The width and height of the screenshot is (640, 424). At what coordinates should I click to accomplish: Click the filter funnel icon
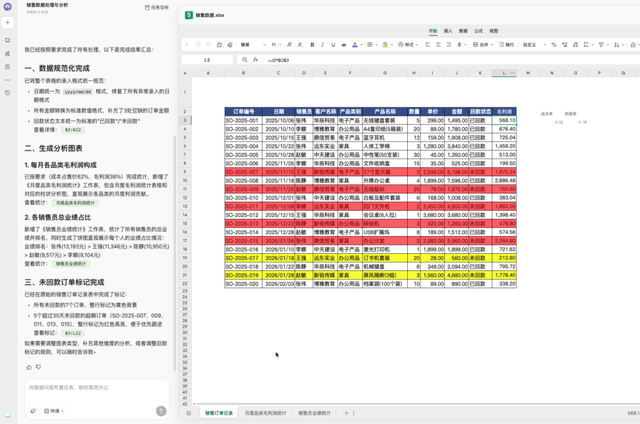click(x=601, y=44)
